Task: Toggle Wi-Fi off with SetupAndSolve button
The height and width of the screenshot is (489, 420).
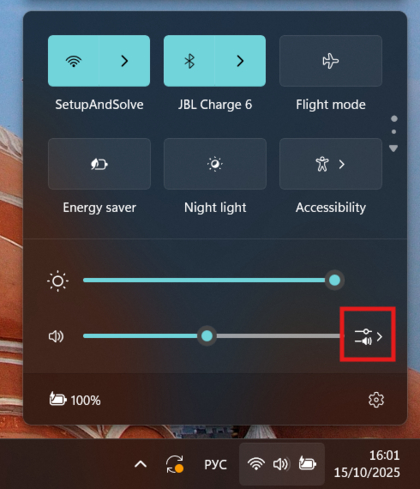Action: [x=74, y=61]
